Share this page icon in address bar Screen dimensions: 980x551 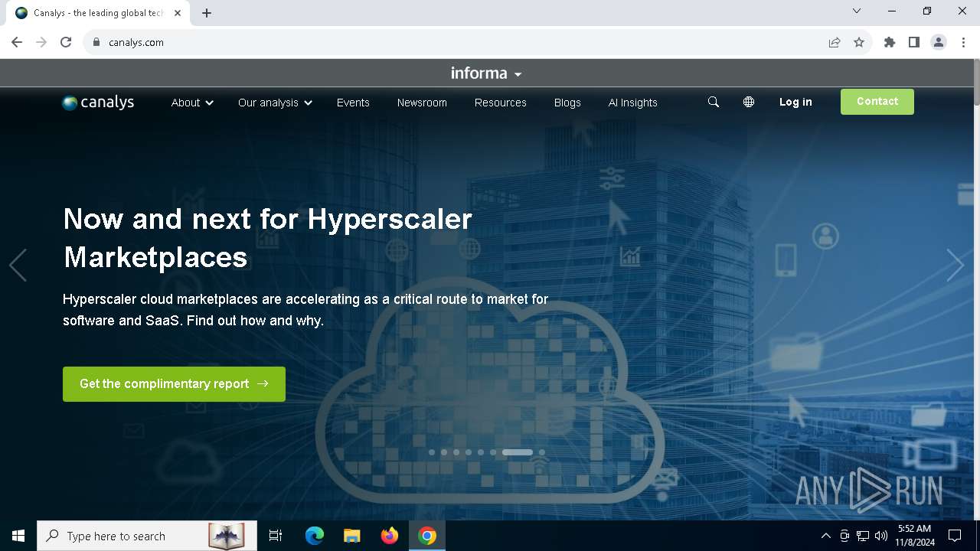(x=835, y=42)
